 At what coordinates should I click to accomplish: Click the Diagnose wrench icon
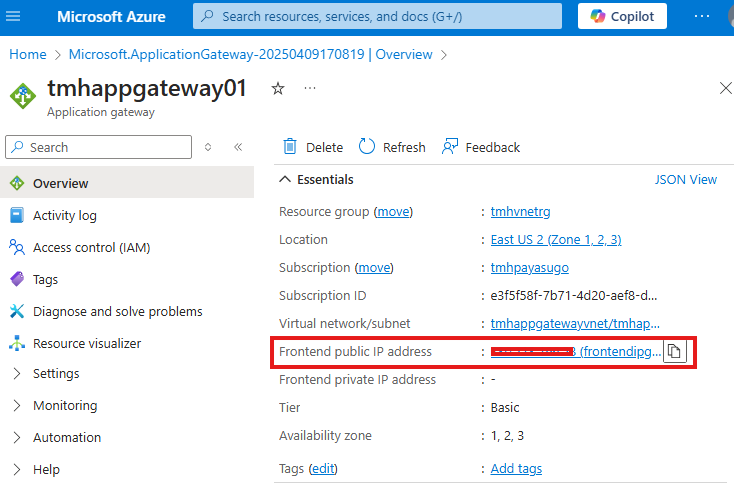(x=17, y=311)
